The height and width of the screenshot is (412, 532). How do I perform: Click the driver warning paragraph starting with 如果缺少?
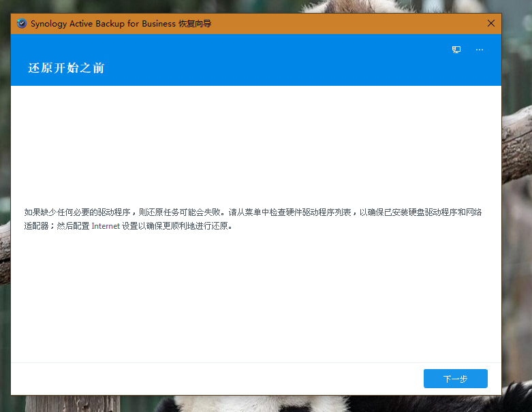point(253,219)
